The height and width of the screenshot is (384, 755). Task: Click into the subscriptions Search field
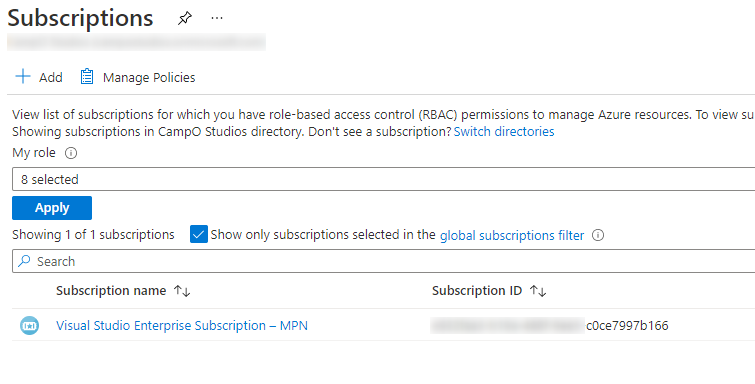point(383,261)
